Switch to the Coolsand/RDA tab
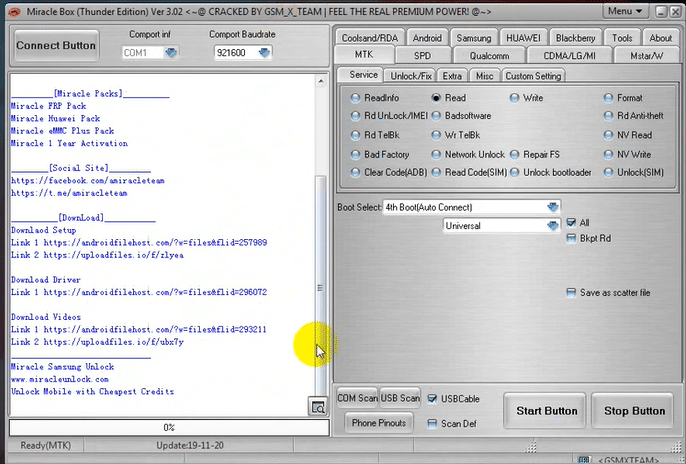686x464 pixels. coord(370,38)
